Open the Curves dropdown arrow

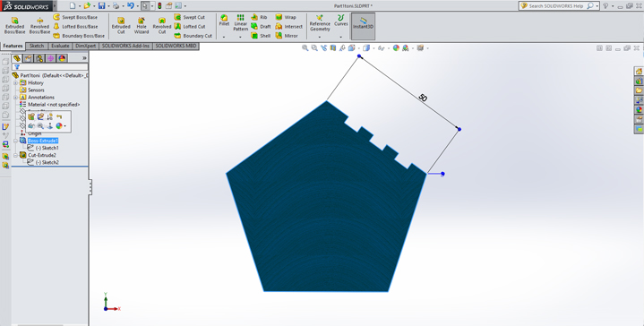coord(341,38)
